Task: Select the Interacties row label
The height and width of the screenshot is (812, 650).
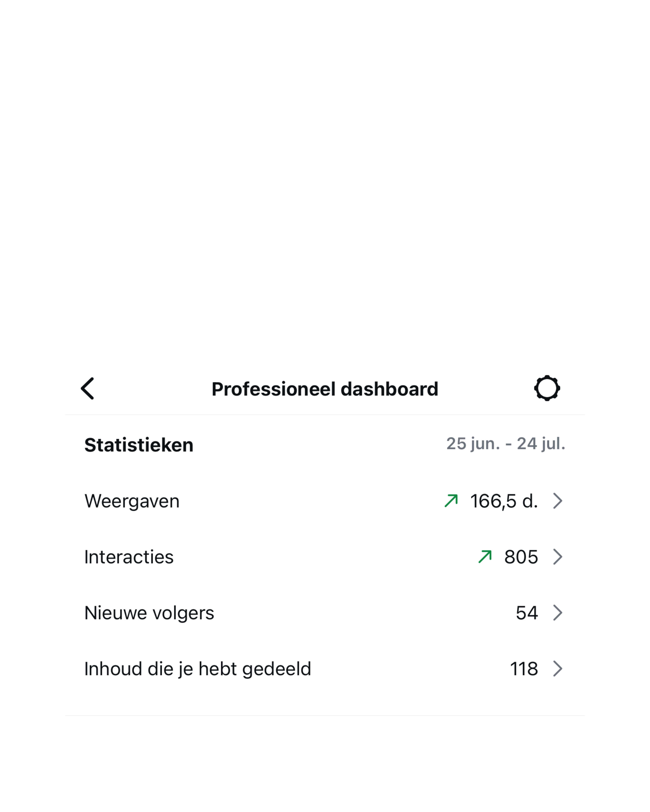Action: (129, 557)
